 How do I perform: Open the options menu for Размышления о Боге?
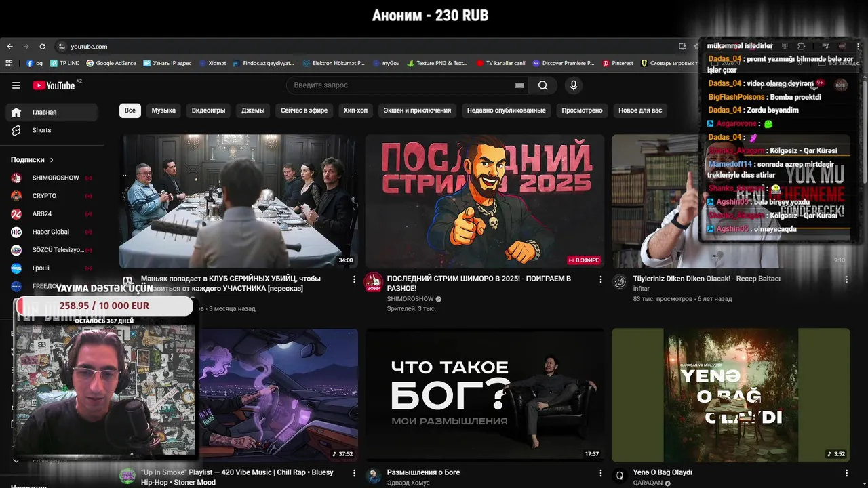(x=600, y=473)
